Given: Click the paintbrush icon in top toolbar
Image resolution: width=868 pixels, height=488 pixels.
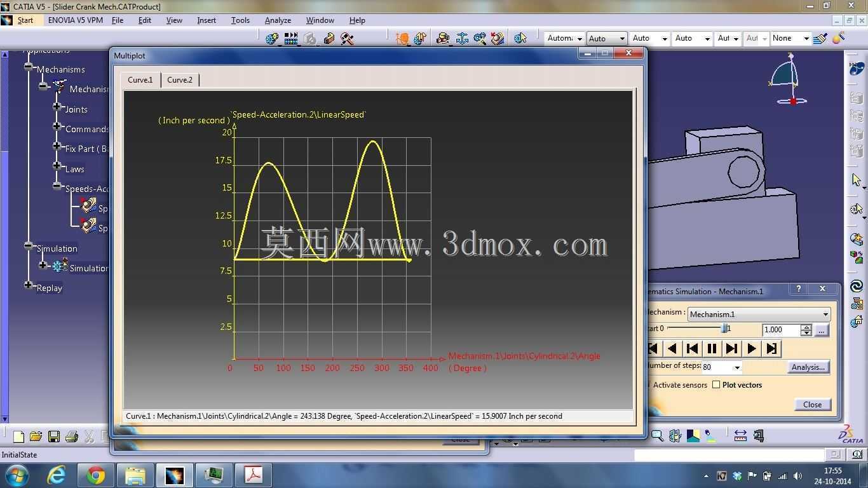Looking at the screenshot, I should coord(820,39).
